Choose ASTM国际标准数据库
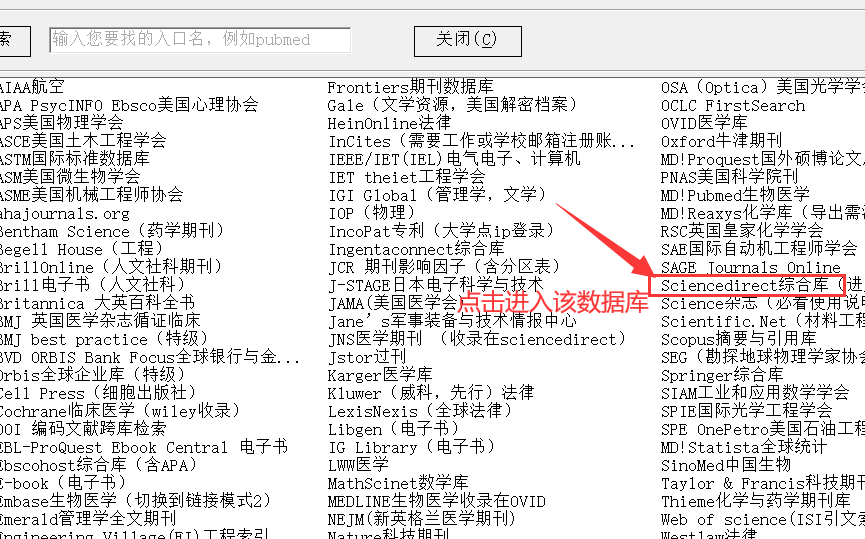Viewport: 865px width, 539px height. (74, 159)
